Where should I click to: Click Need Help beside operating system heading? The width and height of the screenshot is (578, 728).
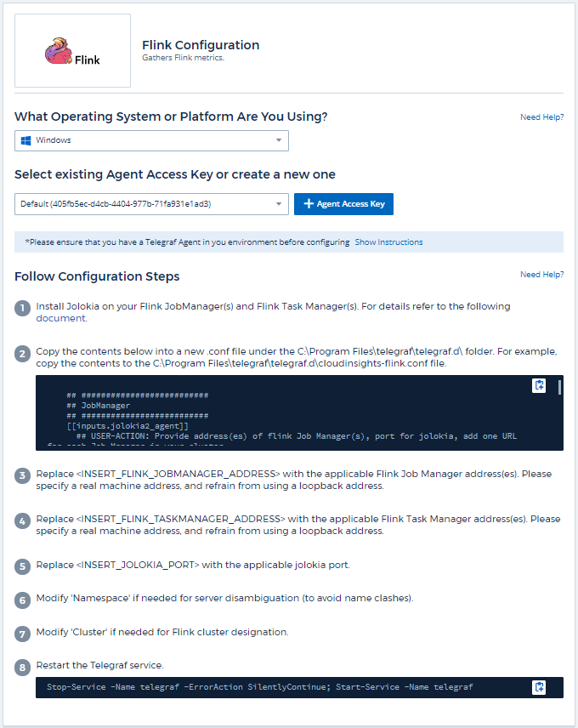tap(541, 117)
